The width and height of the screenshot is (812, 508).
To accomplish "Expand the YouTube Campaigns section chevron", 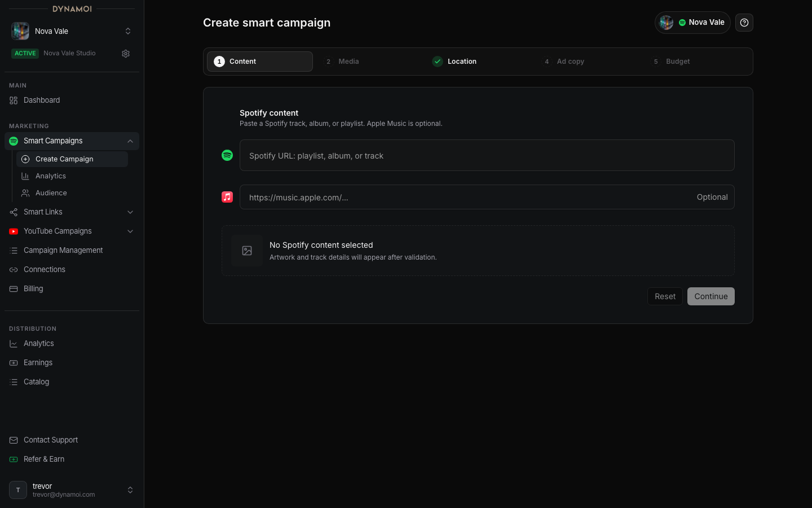I will click(x=130, y=231).
